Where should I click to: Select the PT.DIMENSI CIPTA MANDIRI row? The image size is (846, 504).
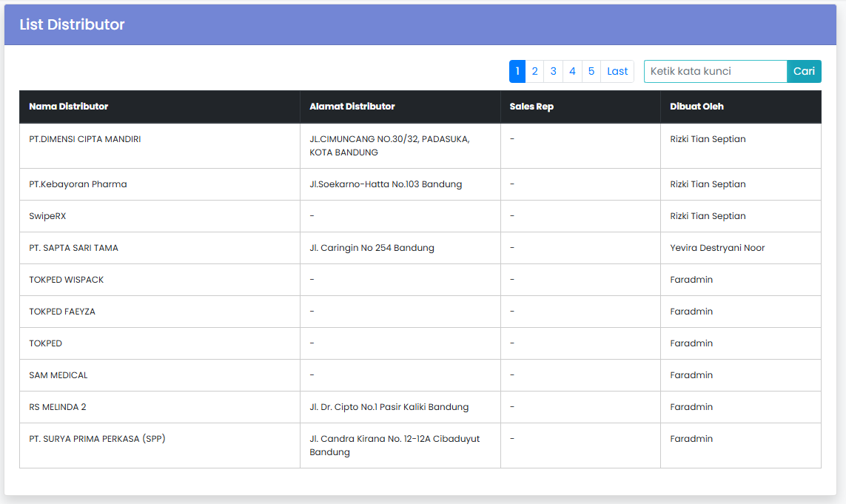pos(85,139)
